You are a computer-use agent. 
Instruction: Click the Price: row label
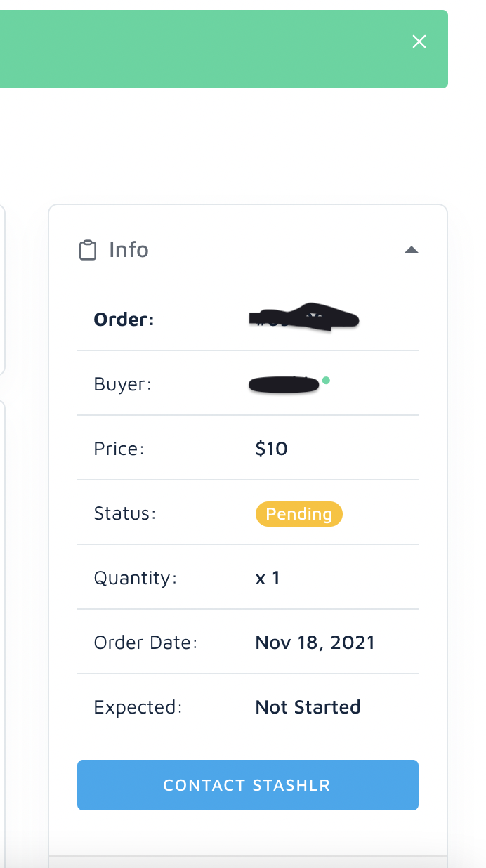pos(119,449)
